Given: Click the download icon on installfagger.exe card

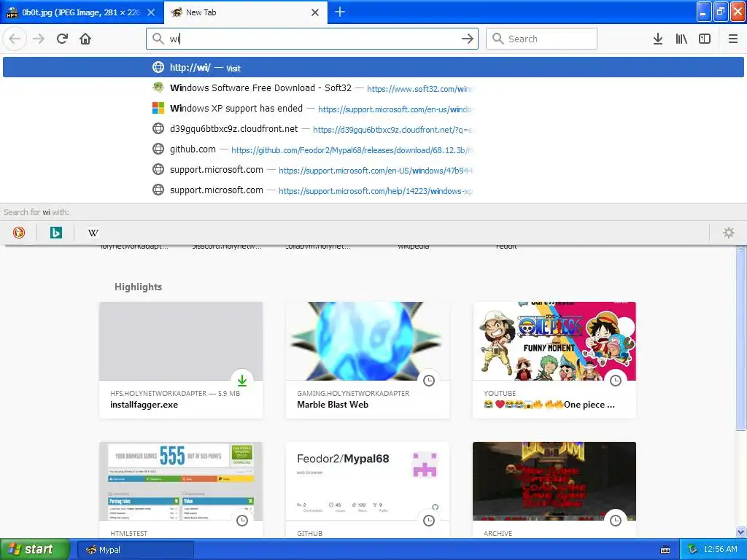Looking at the screenshot, I should 242,381.
